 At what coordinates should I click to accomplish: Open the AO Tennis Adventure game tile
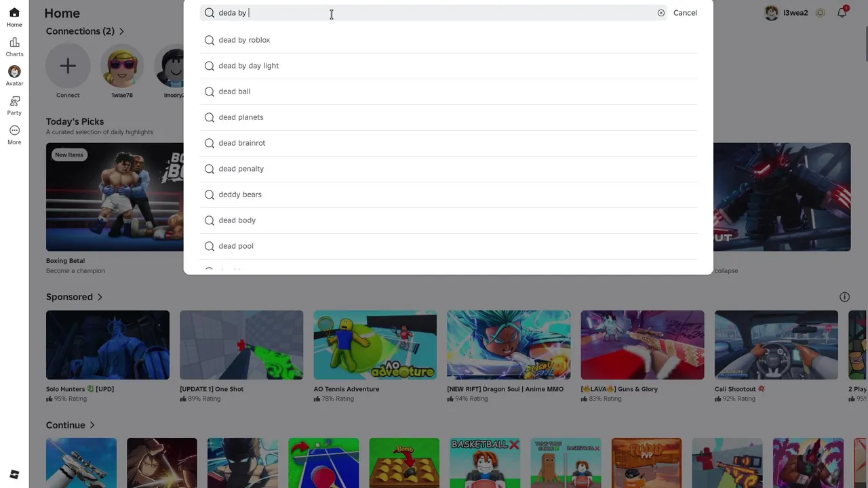pos(375,345)
